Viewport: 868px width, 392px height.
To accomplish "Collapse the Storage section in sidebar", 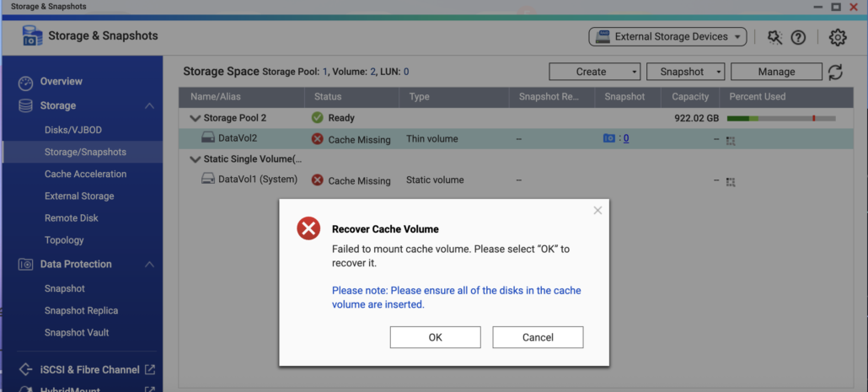I will click(x=149, y=105).
